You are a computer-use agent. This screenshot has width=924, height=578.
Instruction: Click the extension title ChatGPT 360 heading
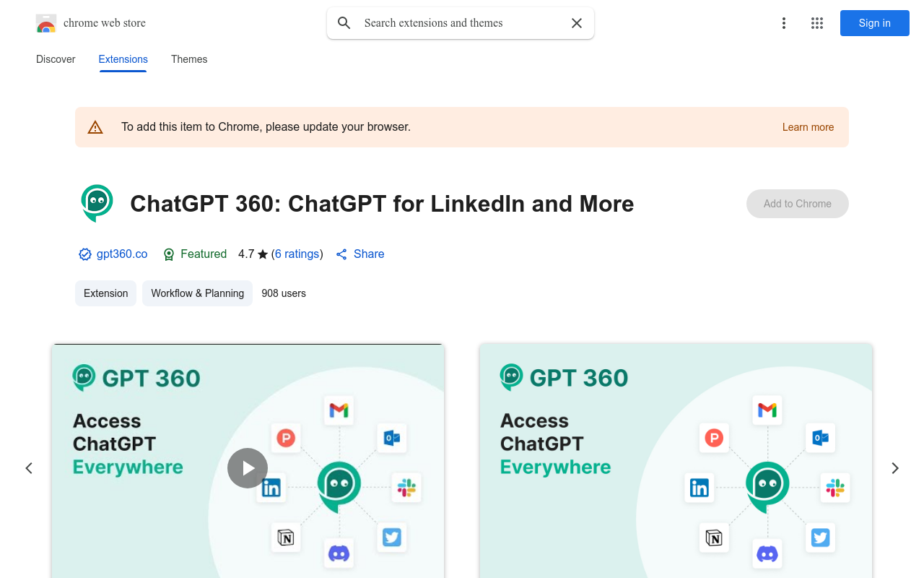pyautogui.click(x=382, y=204)
